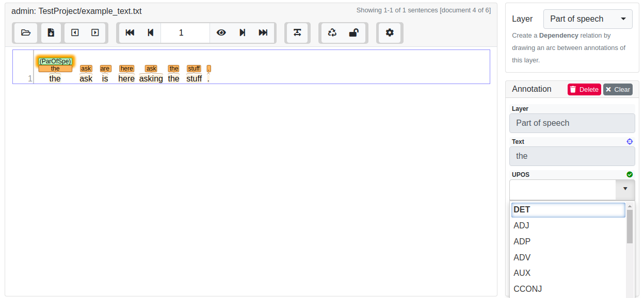Click the UPOS combo box arrow
This screenshot has width=644, height=298.
click(625, 189)
